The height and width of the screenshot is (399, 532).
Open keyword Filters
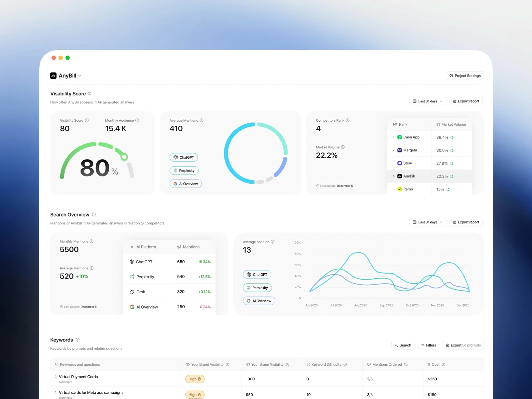pos(429,345)
